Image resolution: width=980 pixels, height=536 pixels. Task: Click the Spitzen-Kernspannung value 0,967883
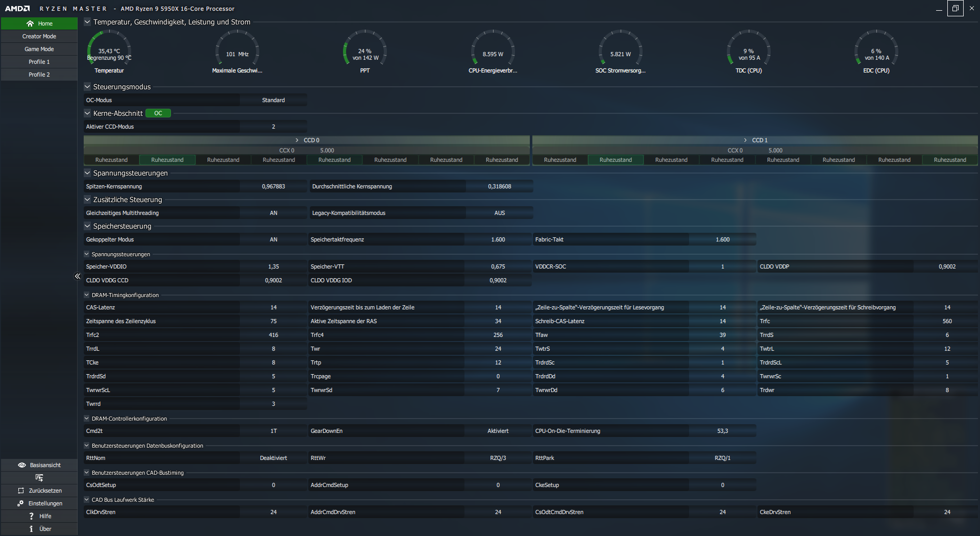click(274, 186)
